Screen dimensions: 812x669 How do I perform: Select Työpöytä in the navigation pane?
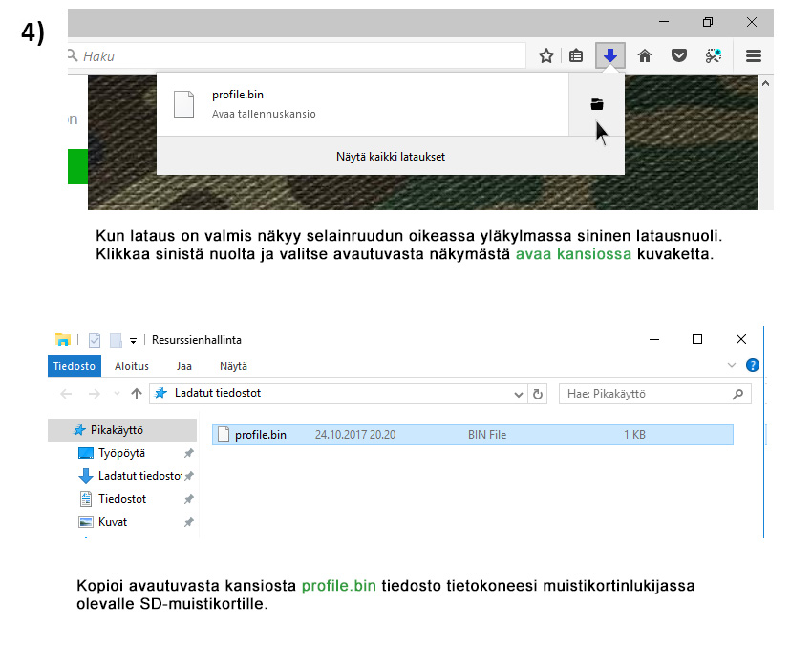click(x=121, y=453)
